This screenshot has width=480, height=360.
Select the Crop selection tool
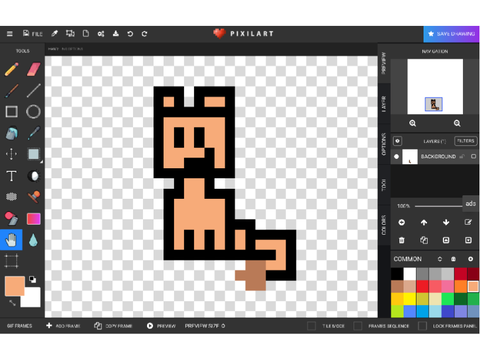tap(12, 261)
